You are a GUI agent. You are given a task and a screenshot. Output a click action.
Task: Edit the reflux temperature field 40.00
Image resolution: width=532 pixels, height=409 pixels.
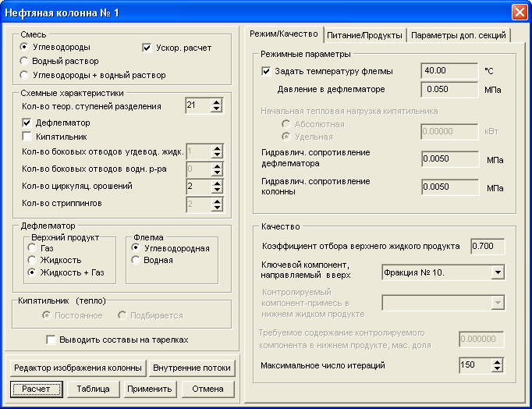click(x=449, y=71)
